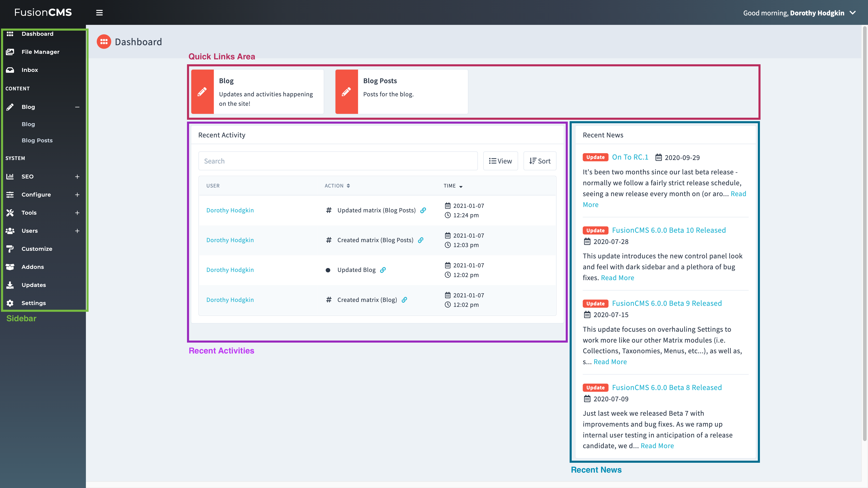Expand the Configure menu
The width and height of the screenshot is (868, 488).
(77, 195)
